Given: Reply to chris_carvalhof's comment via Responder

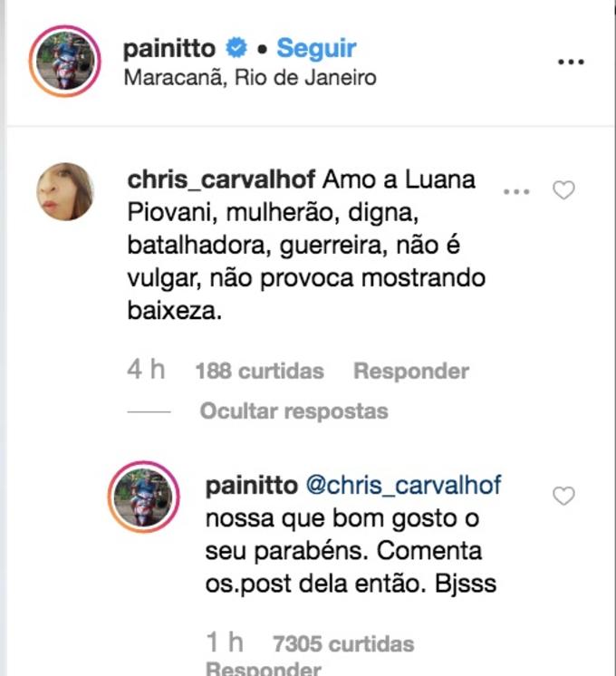Looking at the screenshot, I should [410, 372].
